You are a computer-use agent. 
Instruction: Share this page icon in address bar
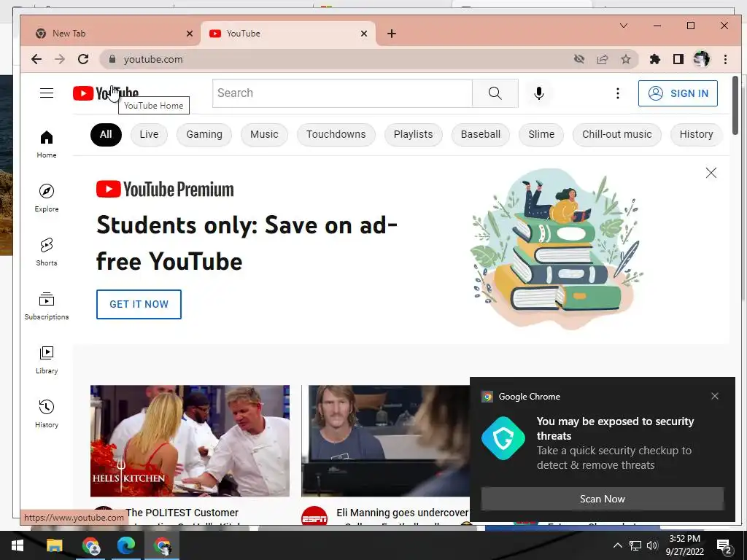(x=602, y=59)
